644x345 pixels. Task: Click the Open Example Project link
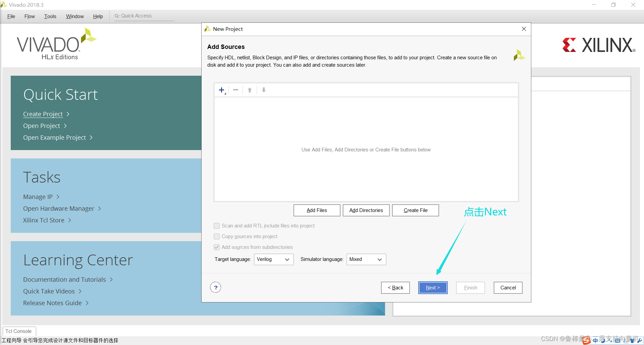55,138
